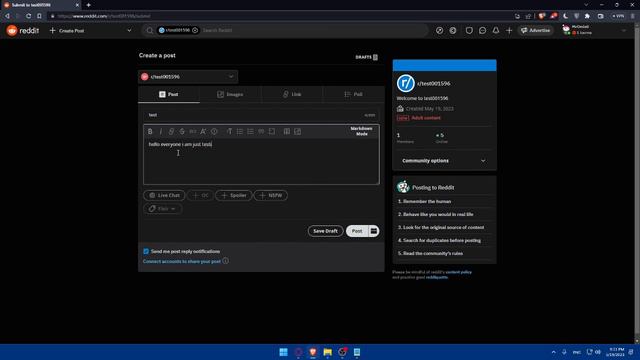Insert a bulleted list in the editor
The height and width of the screenshot is (360, 640).
click(x=240, y=131)
